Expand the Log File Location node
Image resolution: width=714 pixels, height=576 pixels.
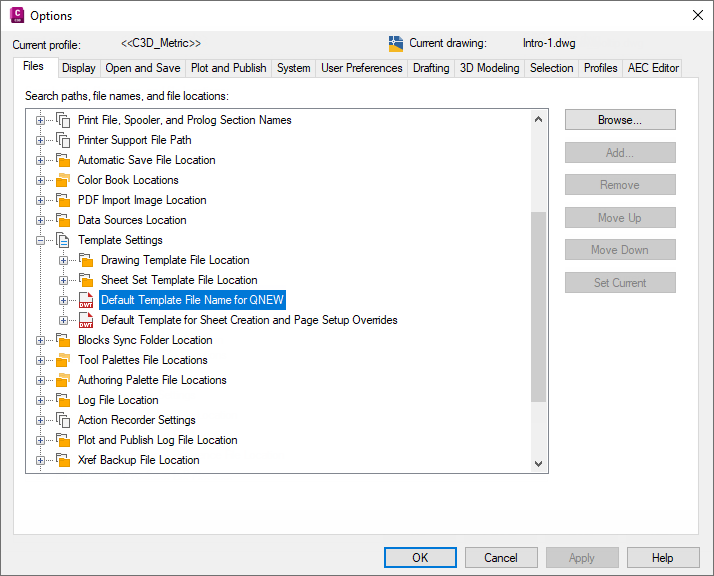point(41,401)
